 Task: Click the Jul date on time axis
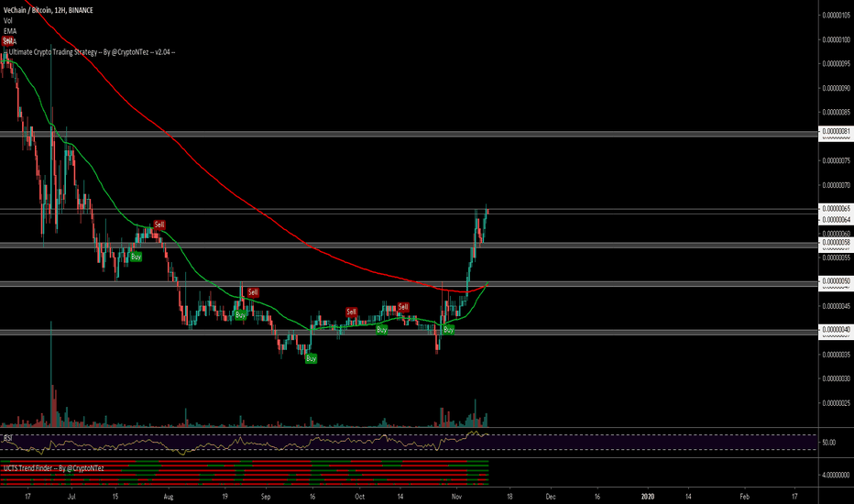71,497
